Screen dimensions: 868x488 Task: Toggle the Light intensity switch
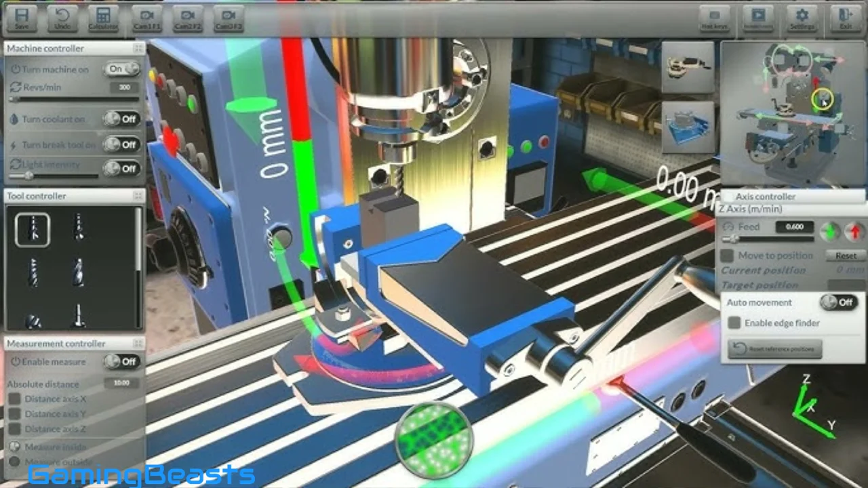click(x=122, y=168)
